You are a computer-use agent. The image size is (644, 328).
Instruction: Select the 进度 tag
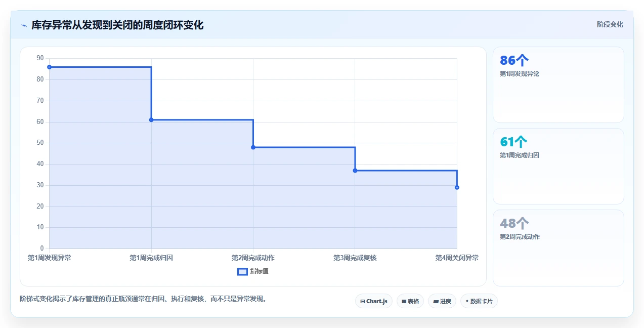pyautogui.click(x=442, y=301)
